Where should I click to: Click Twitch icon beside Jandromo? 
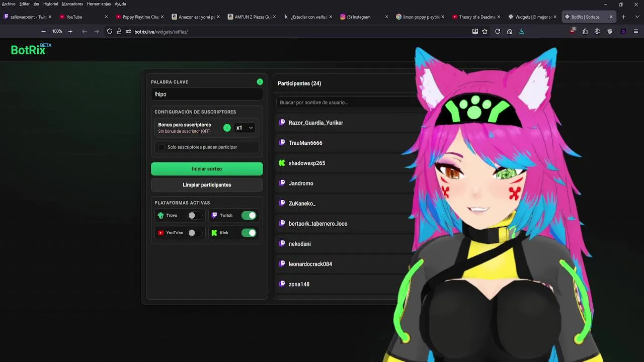click(x=282, y=183)
